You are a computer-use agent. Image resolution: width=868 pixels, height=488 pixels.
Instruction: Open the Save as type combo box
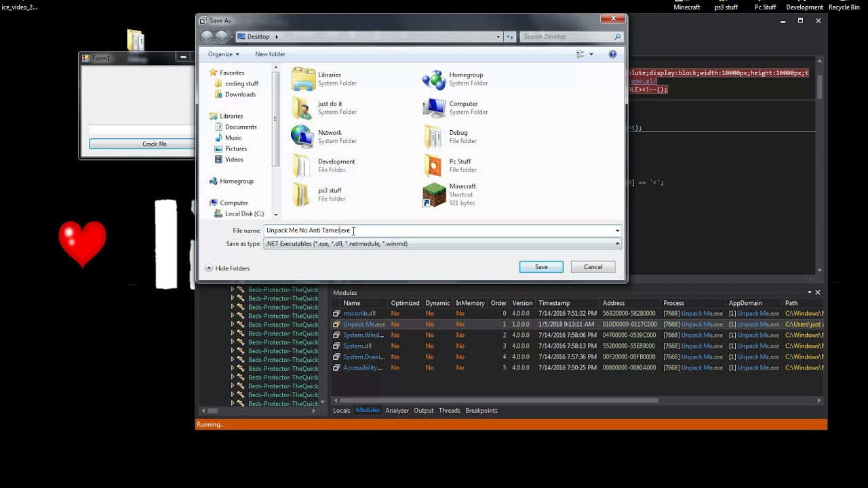point(442,244)
